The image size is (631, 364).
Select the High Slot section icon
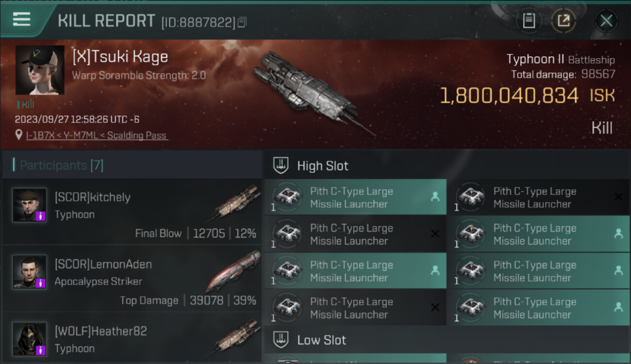tap(281, 165)
